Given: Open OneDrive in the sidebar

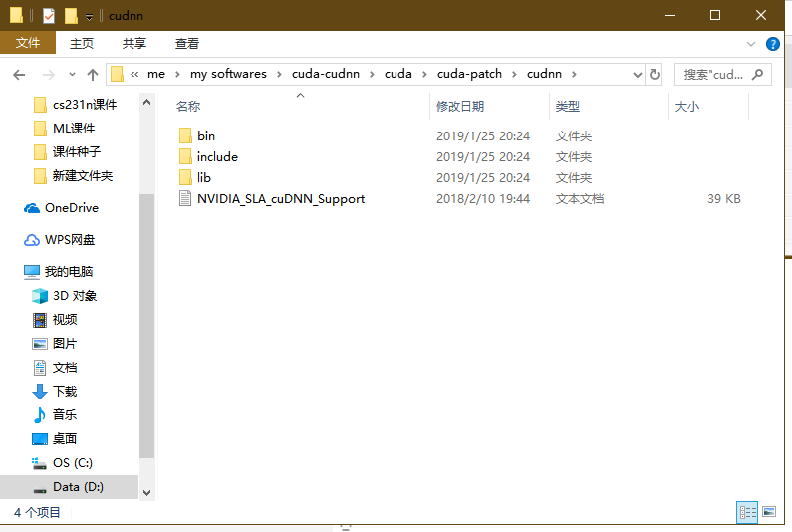Looking at the screenshot, I should [x=61, y=208].
